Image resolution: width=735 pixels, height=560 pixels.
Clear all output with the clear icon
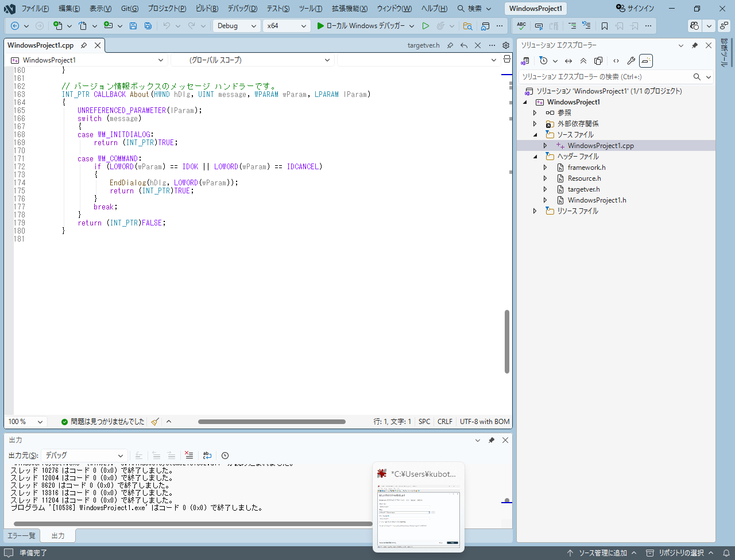pos(189,455)
